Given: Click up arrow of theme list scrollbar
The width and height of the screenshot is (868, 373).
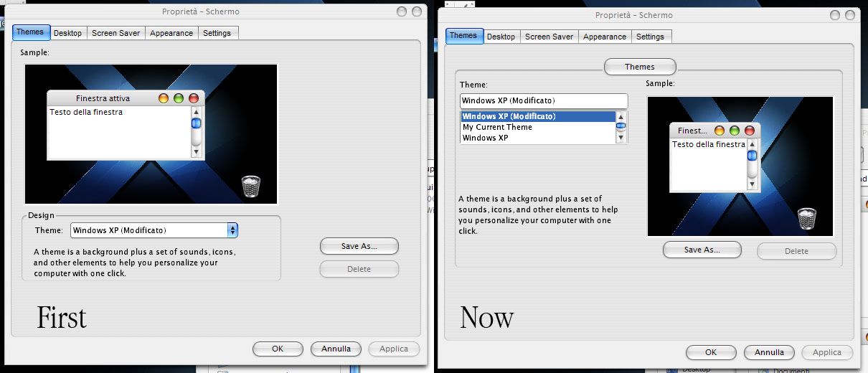Looking at the screenshot, I should [x=621, y=116].
